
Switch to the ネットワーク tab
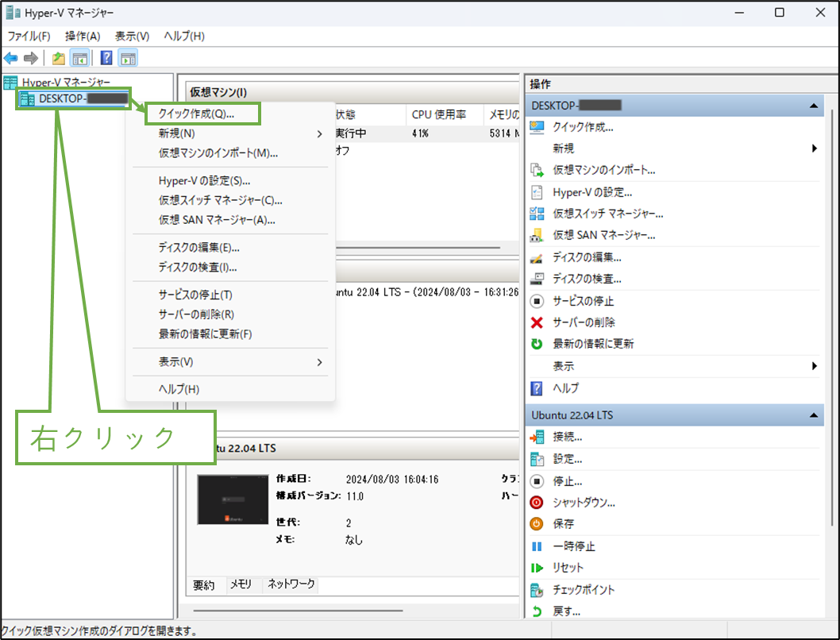292,585
